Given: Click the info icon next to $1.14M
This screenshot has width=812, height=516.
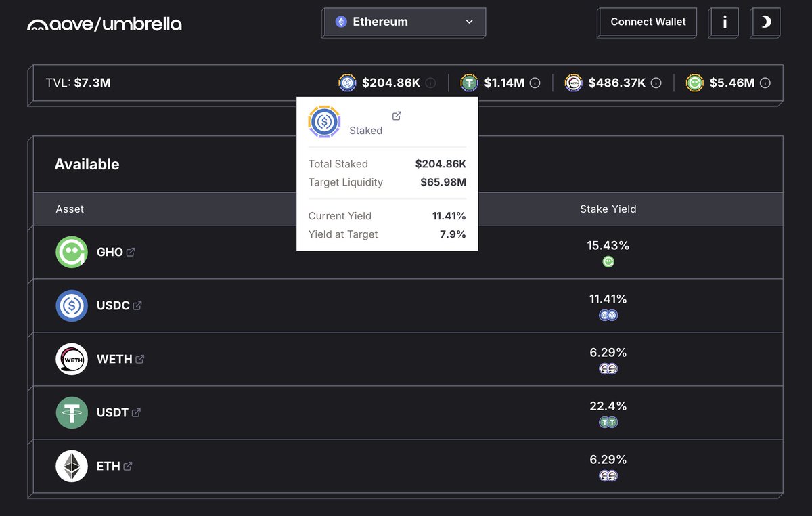Looking at the screenshot, I should tap(535, 83).
